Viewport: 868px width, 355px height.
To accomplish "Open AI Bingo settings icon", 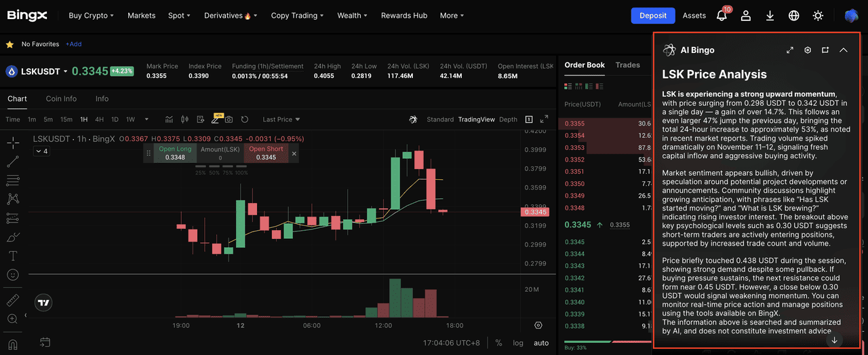I will pos(808,50).
